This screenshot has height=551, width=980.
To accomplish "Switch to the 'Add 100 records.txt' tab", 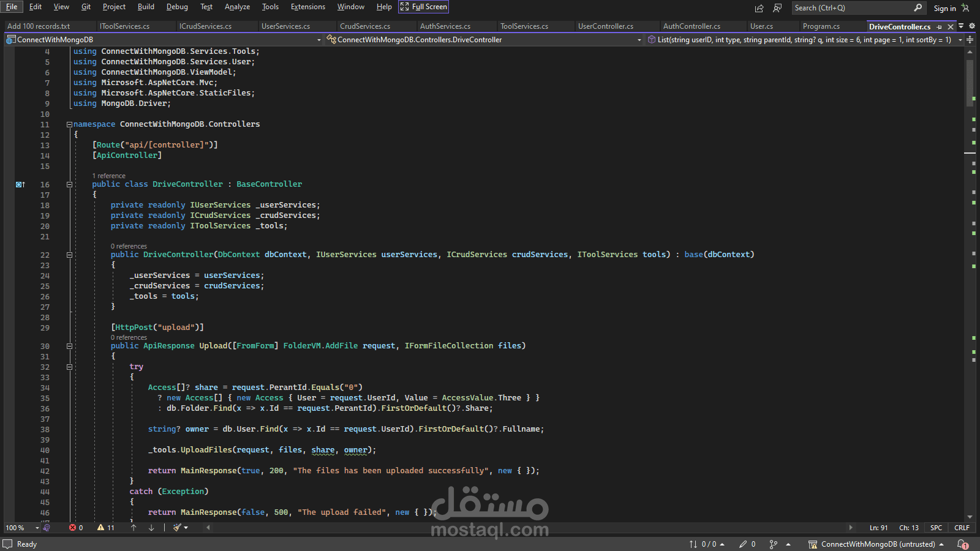I will (39, 26).
